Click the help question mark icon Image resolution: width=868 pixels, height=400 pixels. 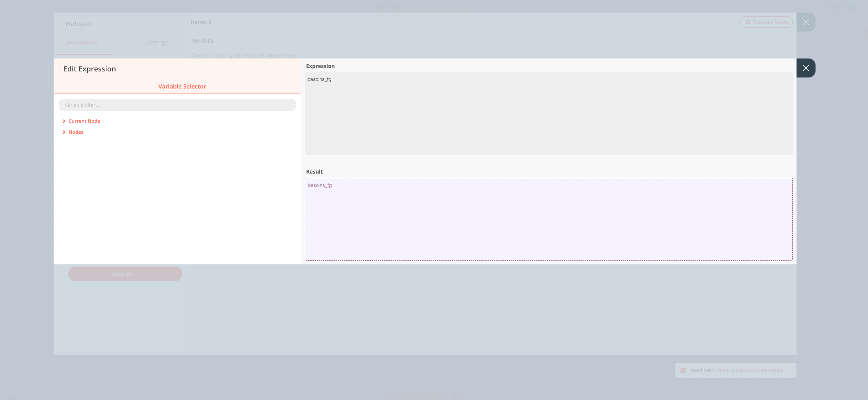683,370
